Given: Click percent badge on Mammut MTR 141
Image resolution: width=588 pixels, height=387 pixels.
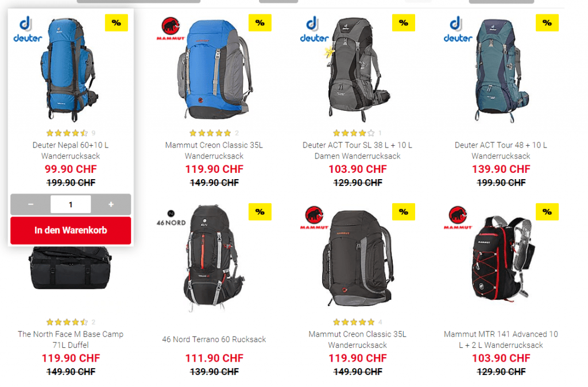Looking at the screenshot, I should (547, 211).
